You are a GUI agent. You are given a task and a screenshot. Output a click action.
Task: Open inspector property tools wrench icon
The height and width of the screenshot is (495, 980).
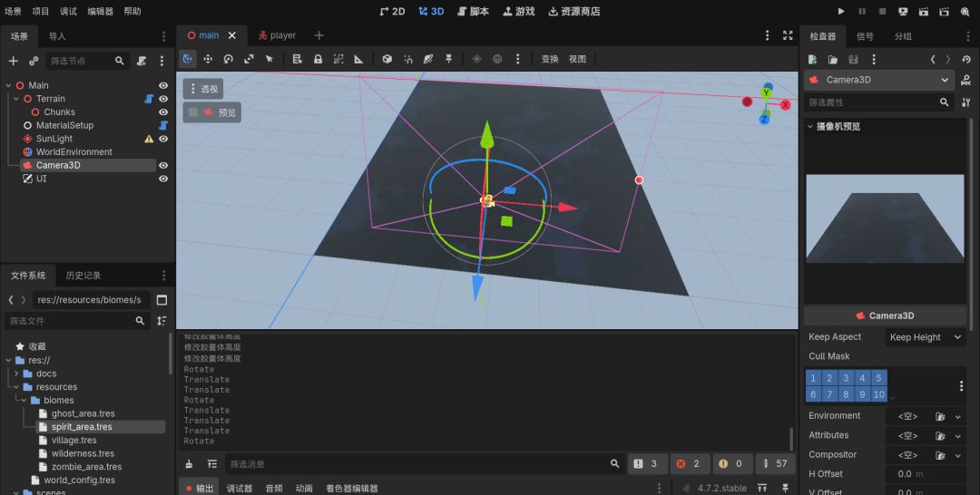(x=966, y=102)
